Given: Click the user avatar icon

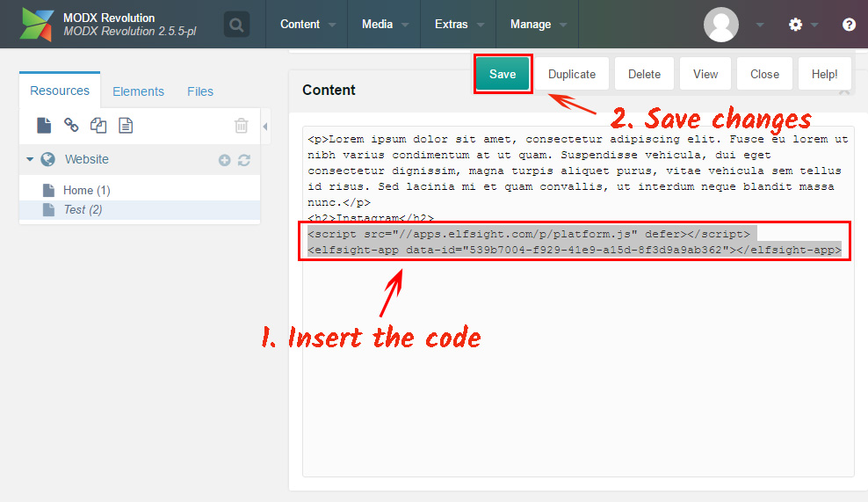Looking at the screenshot, I should pos(720,25).
